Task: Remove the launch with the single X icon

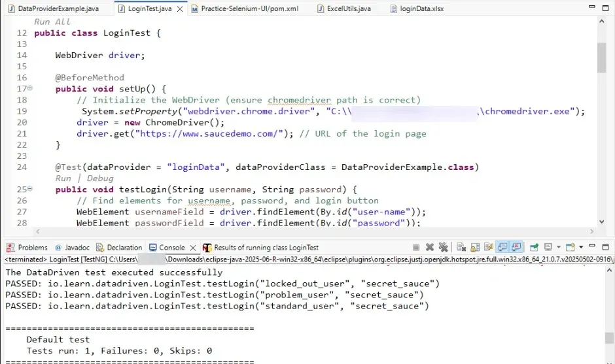Action: pyautogui.click(x=430, y=247)
